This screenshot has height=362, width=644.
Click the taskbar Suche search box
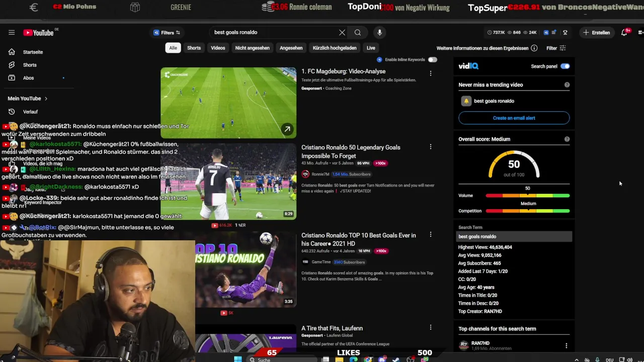pyautogui.click(x=282, y=359)
